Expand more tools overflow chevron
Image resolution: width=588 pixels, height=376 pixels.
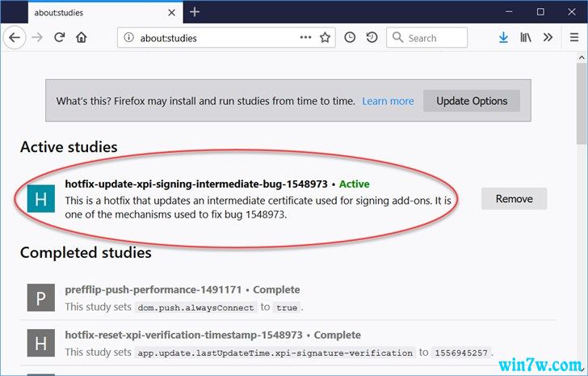point(548,37)
